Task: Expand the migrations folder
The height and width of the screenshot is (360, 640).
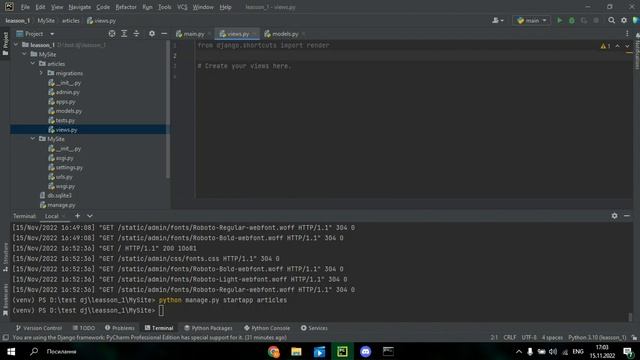Action: pyautogui.click(x=41, y=73)
